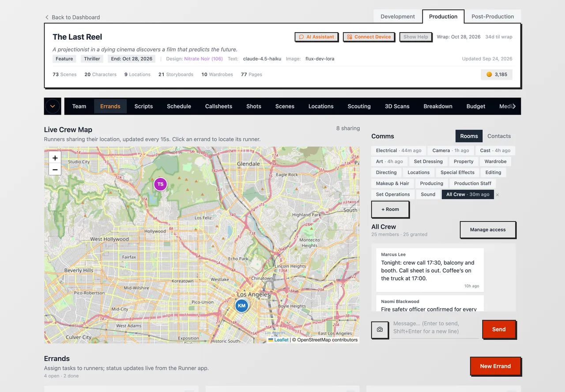Image resolution: width=565 pixels, height=392 pixels.
Task: Click the 10 Wardrobes stat
Action: pyautogui.click(x=217, y=75)
